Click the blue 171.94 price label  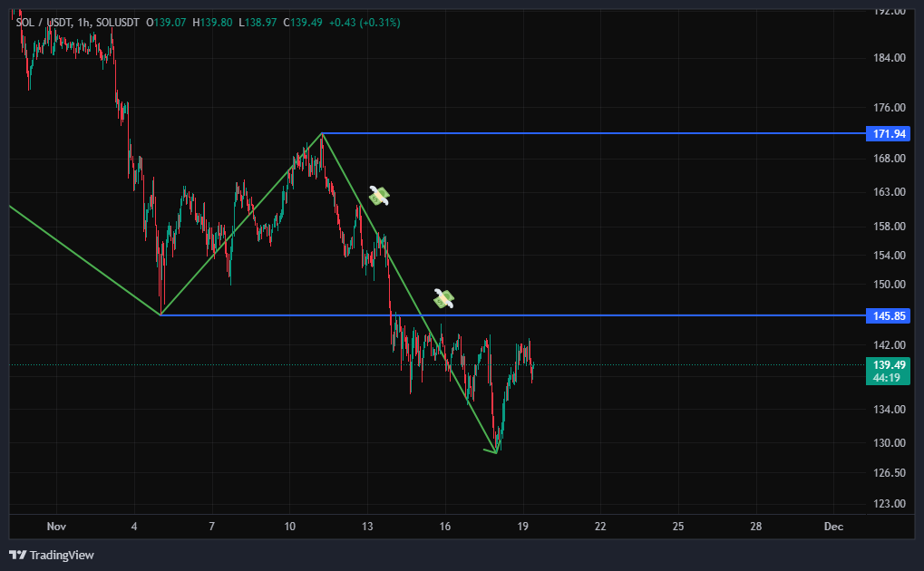click(x=889, y=134)
